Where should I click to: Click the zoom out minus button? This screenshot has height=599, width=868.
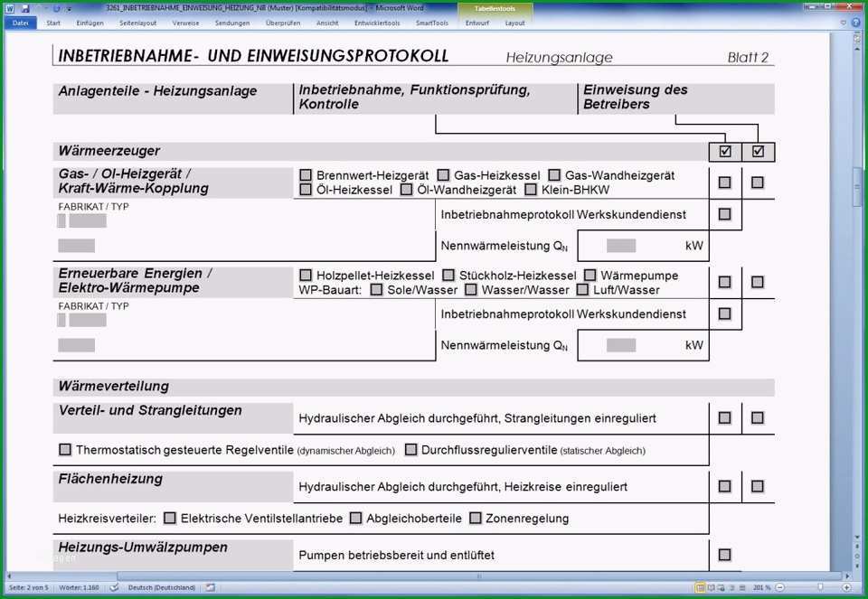pyautogui.click(x=780, y=587)
